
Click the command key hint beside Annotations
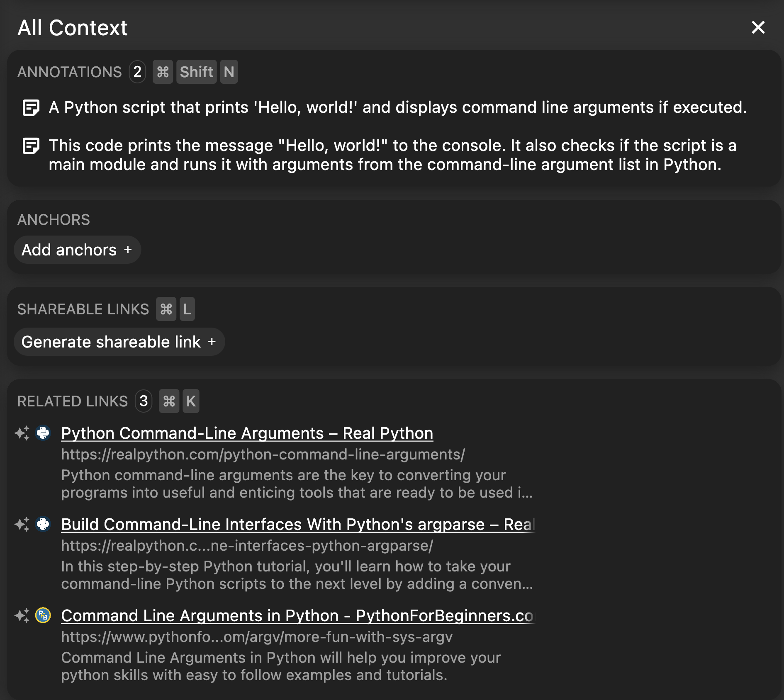(x=163, y=72)
